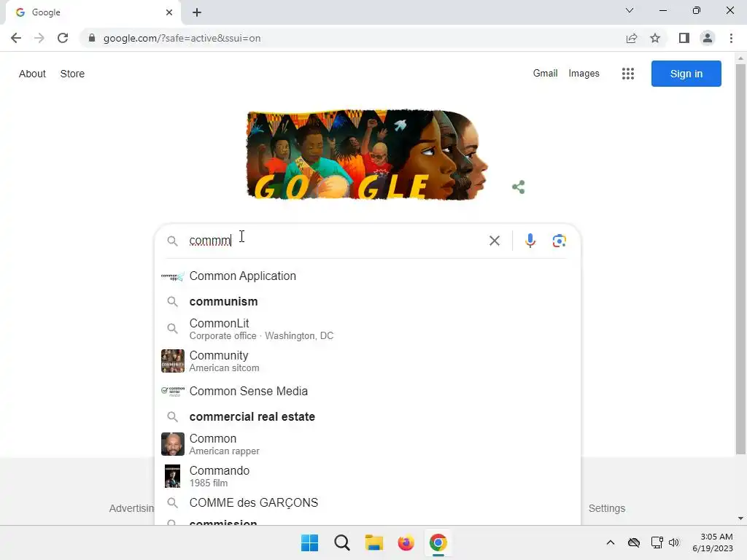Select the Community American sitcom suggestion
This screenshot has height=560, width=747.
pos(368,361)
